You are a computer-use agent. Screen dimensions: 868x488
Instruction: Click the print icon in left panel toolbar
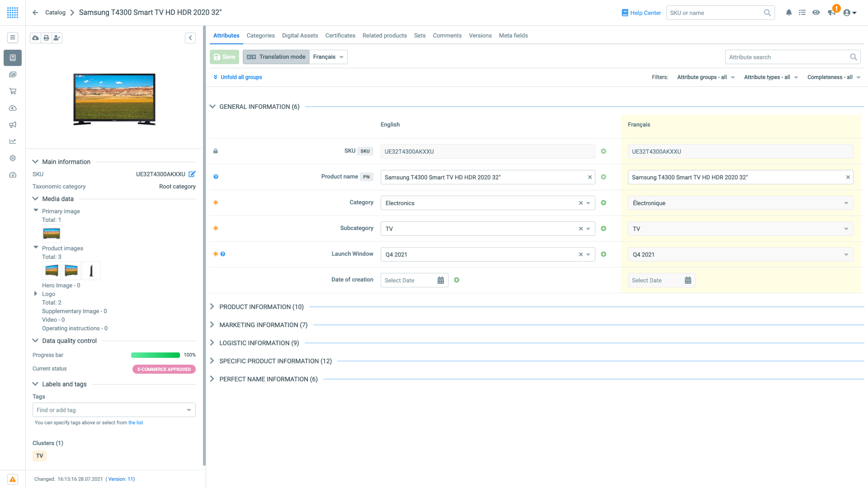click(46, 38)
